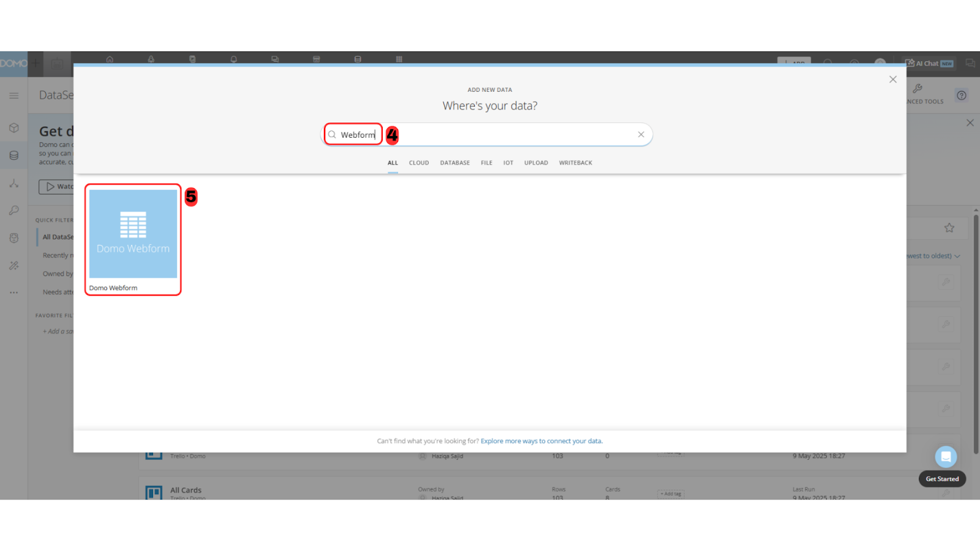This screenshot has height=551, width=980.
Task: Open the branching flow icon in left sidebar
Action: click(14, 183)
